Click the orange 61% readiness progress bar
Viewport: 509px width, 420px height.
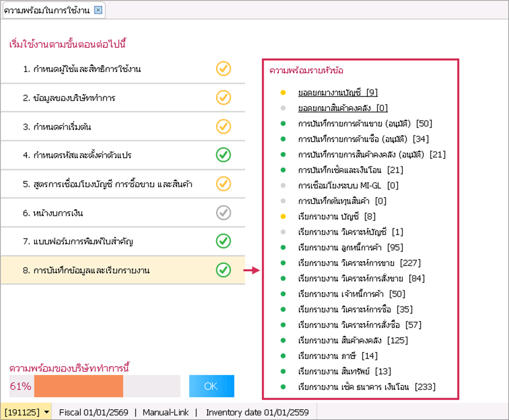click(x=79, y=386)
